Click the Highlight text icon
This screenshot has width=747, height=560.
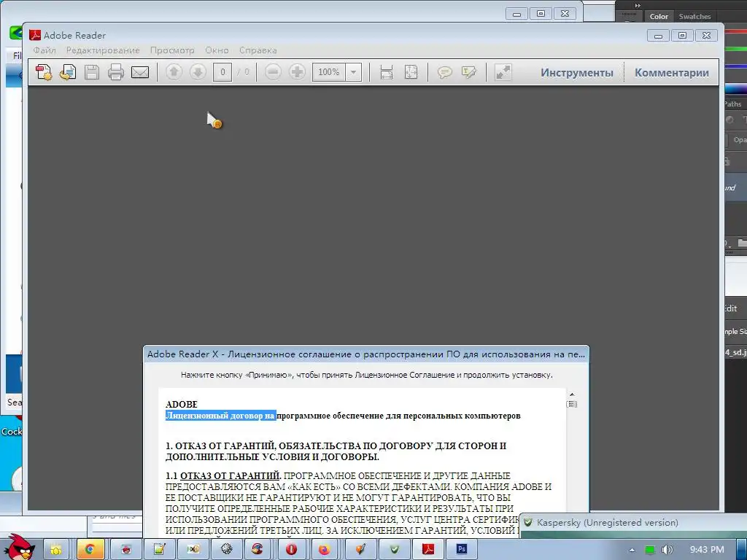469,72
